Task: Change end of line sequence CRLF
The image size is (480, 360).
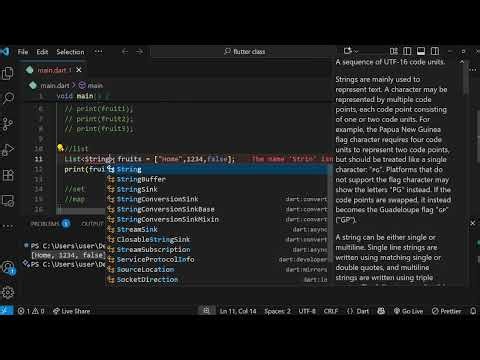Action: pos(331,311)
